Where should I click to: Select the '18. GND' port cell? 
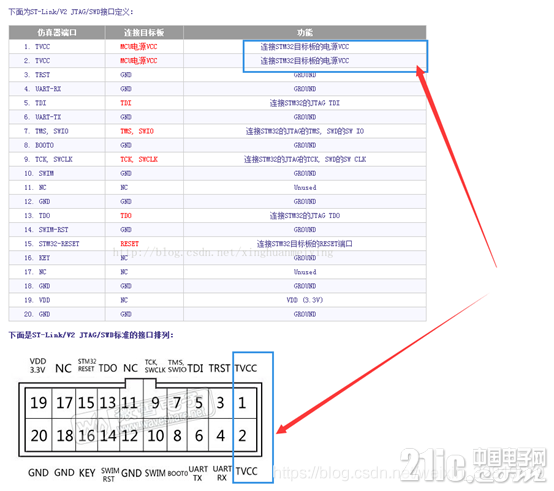coord(57,286)
